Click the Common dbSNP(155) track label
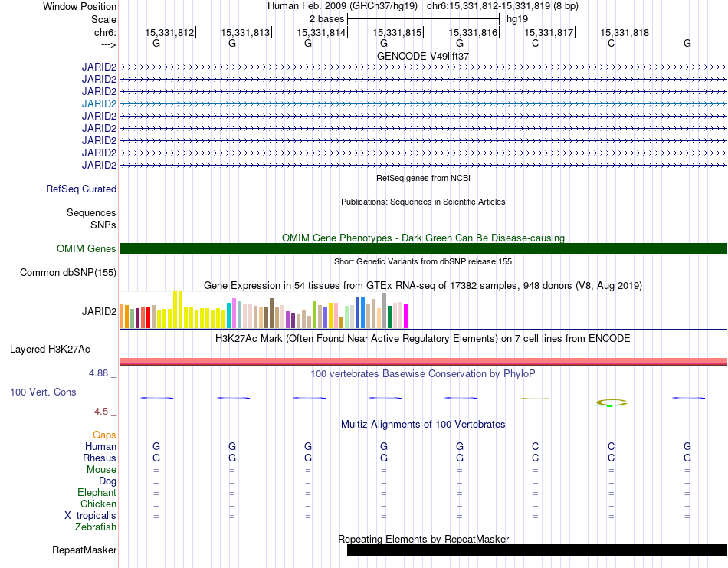 [67, 273]
